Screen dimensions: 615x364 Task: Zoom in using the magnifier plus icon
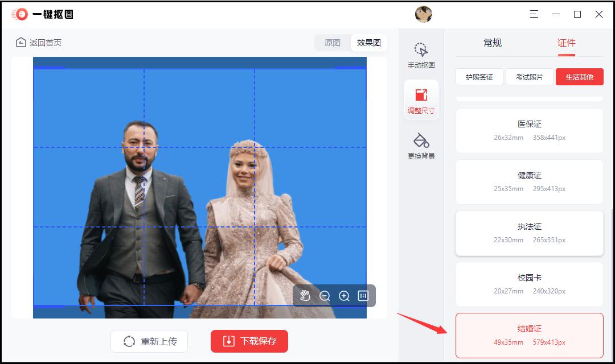coord(344,296)
